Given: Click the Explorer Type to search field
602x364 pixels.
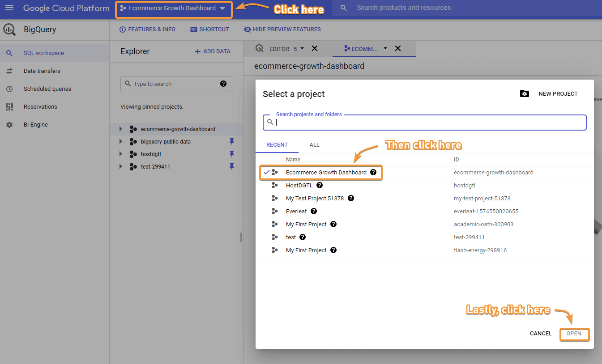Looking at the screenshot, I should point(176,84).
